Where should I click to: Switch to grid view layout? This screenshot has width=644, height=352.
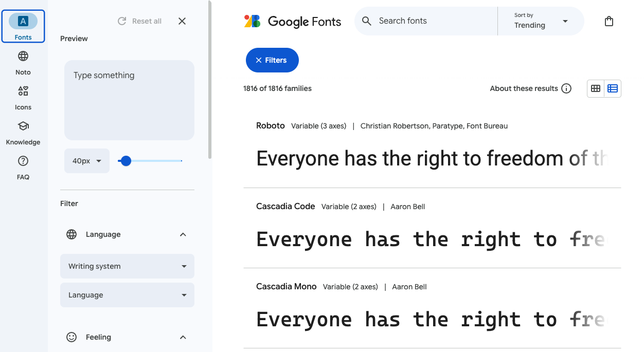pos(596,88)
